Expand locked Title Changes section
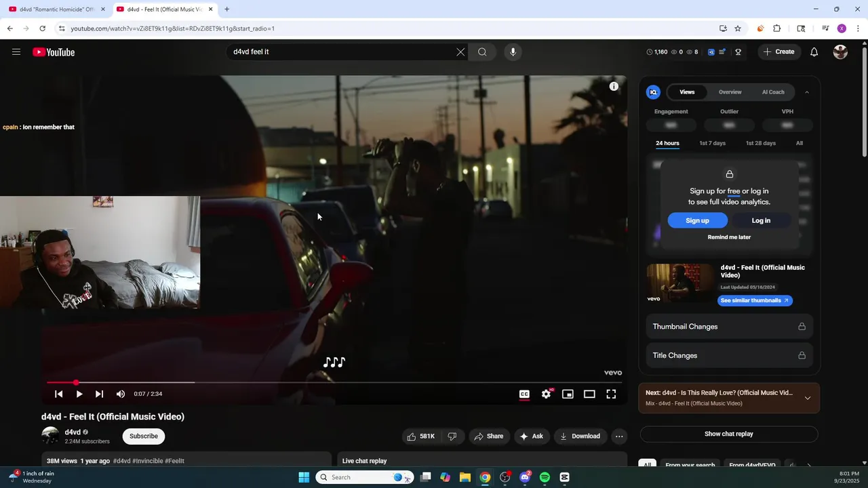868x488 pixels. tap(729, 355)
